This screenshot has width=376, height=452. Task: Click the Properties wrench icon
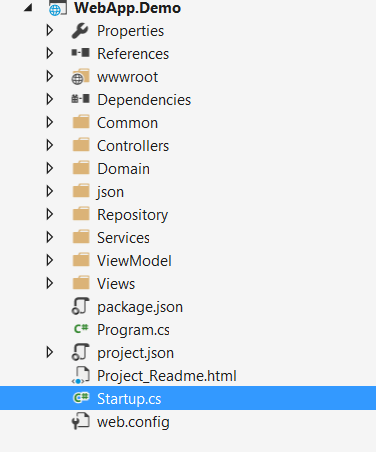[x=80, y=31]
